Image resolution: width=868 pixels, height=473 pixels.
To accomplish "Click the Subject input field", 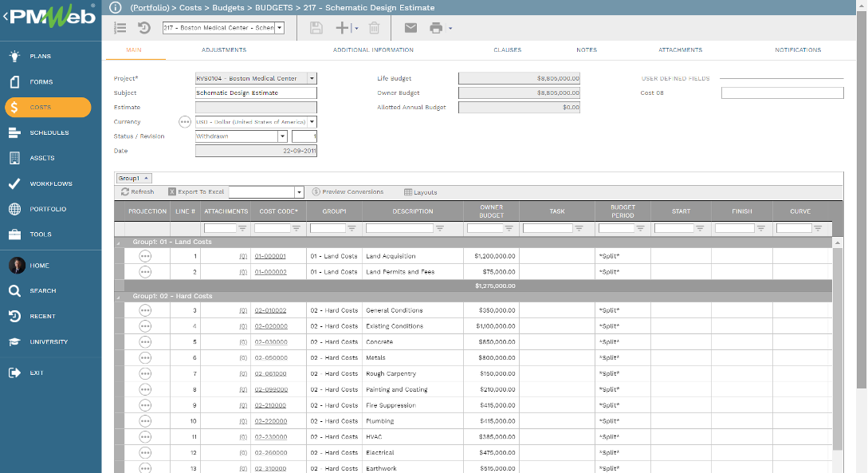I will click(x=256, y=93).
